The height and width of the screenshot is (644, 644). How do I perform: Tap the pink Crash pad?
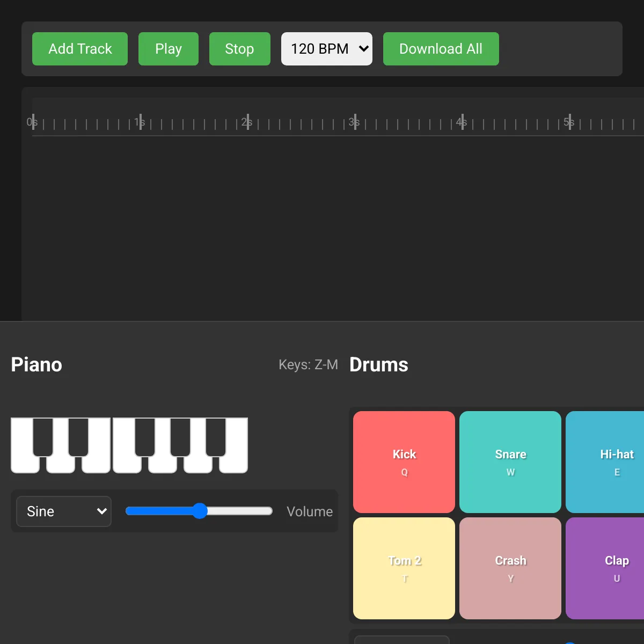[510, 568]
